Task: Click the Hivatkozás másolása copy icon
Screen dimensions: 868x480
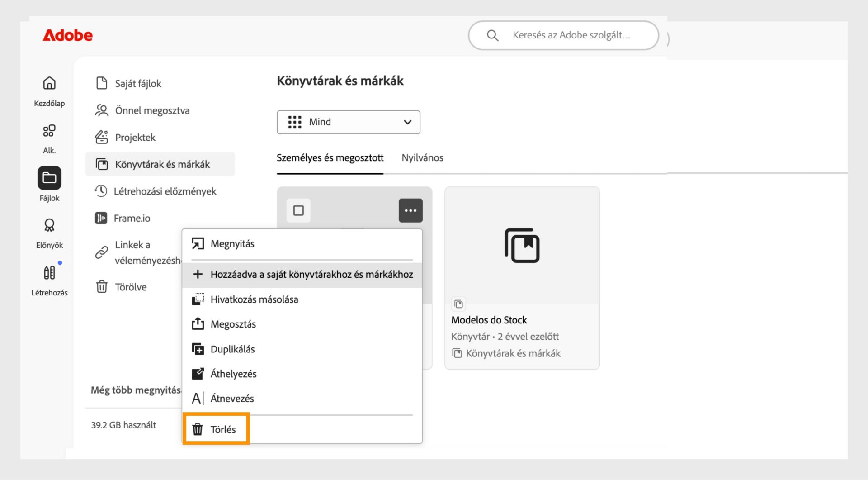Action: pyautogui.click(x=198, y=299)
